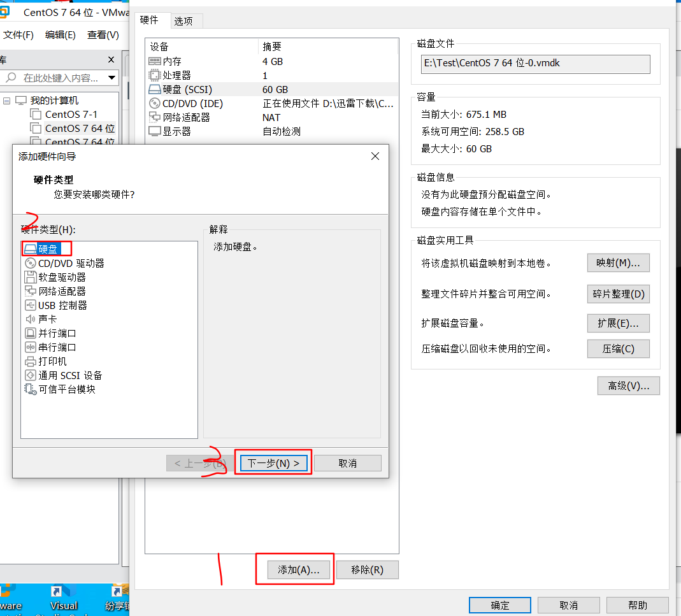The width and height of the screenshot is (681, 616).
Task: Click the CD/DVD (IDE) disc icon in device list
Action: (155, 103)
